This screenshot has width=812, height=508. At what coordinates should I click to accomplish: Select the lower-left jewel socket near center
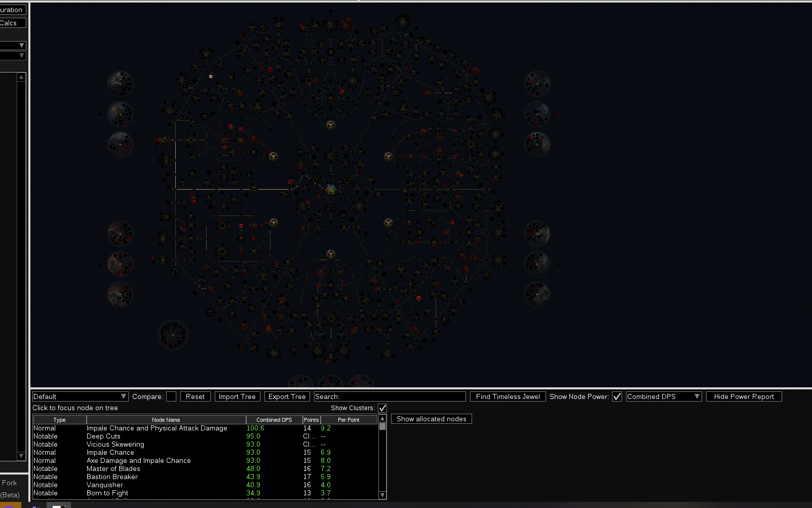click(273, 223)
